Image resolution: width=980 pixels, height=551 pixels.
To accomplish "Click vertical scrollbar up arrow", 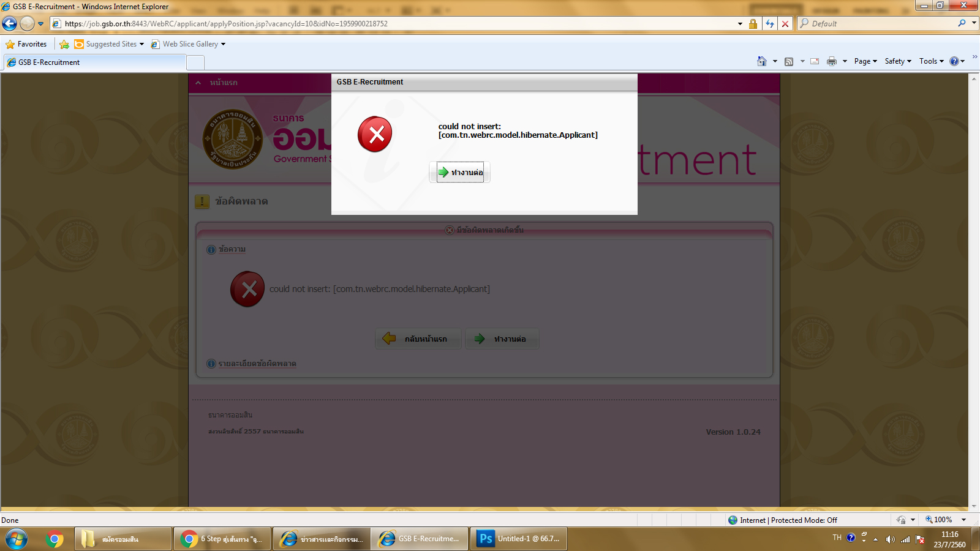I will tap(974, 78).
